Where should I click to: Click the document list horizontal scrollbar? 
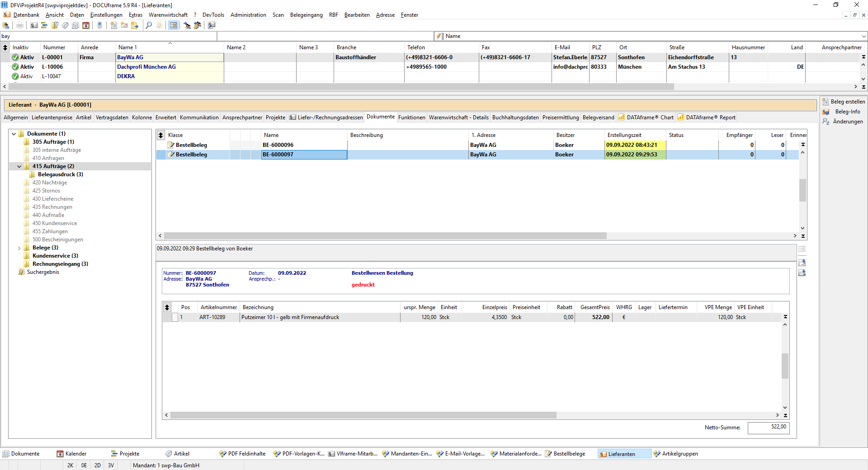point(385,236)
